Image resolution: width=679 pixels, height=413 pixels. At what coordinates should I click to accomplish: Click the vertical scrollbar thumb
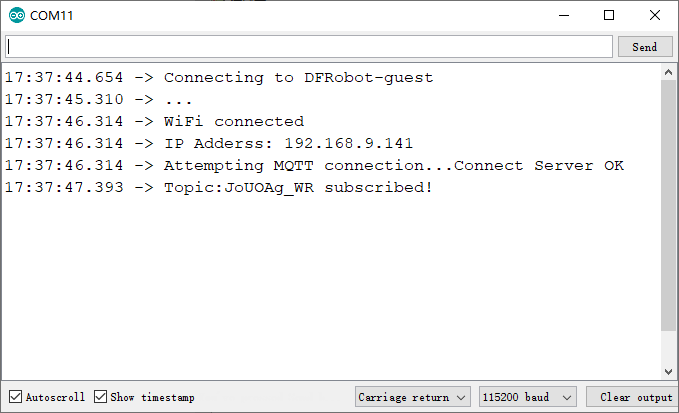[x=668, y=205]
